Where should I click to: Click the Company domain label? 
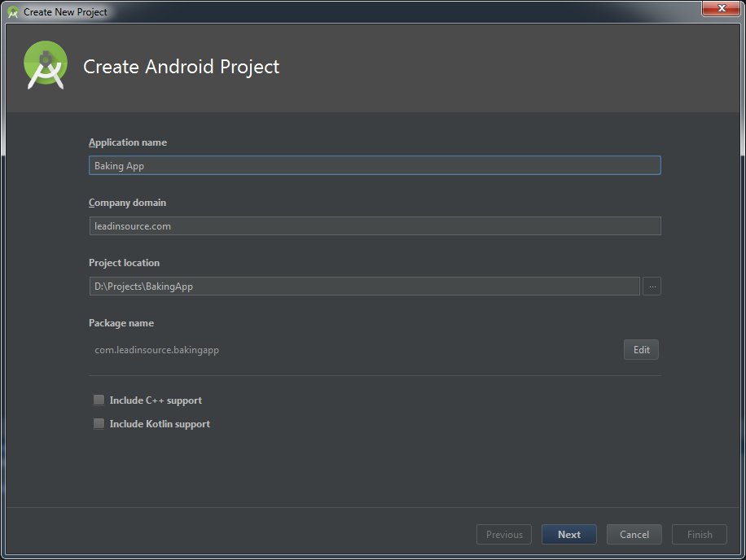[125, 202]
